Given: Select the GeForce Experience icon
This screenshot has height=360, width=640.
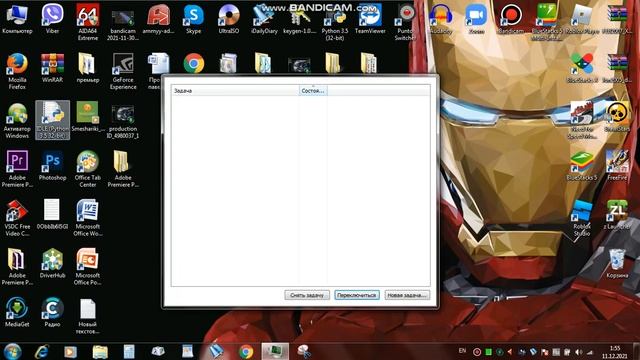Looking at the screenshot, I should pos(123,71).
